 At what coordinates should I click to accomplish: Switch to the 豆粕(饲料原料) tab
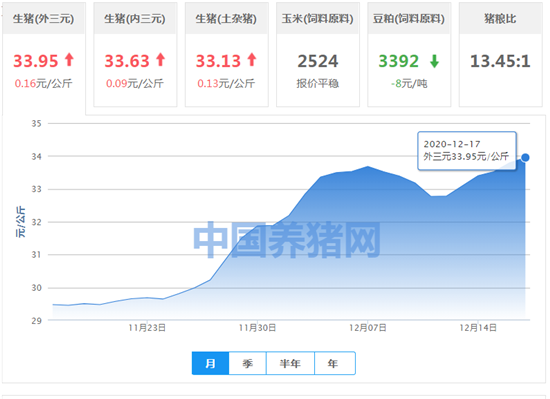[x=409, y=54]
